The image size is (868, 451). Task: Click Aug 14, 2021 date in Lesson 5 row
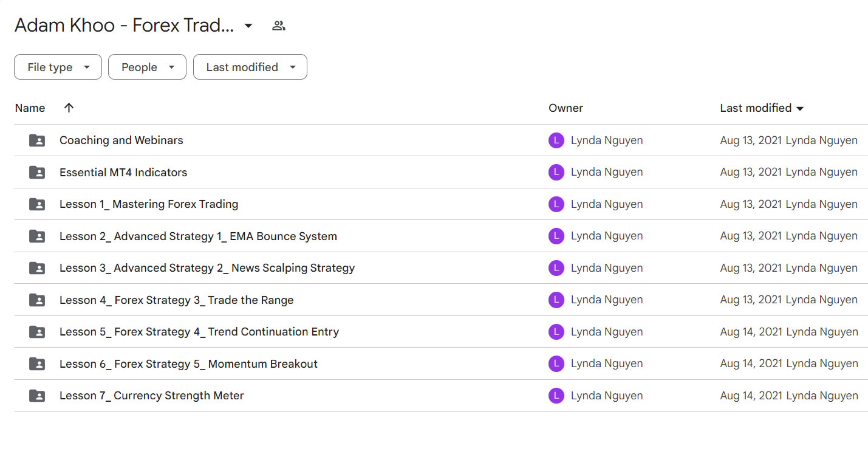click(x=751, y=332)
